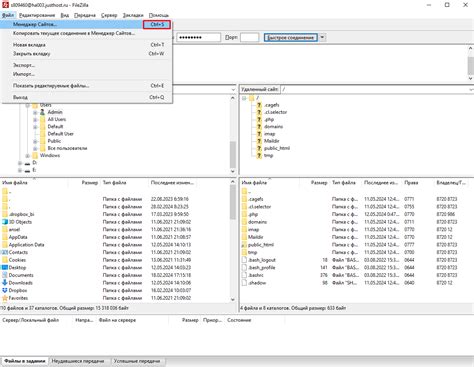
Task: Click question-mark icon beside .cagefs in remote tree
Action: point(259,105)
